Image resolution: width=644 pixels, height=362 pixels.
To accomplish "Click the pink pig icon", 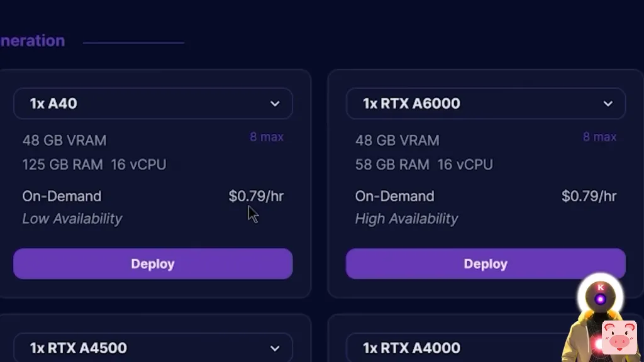I will (619, 337).
